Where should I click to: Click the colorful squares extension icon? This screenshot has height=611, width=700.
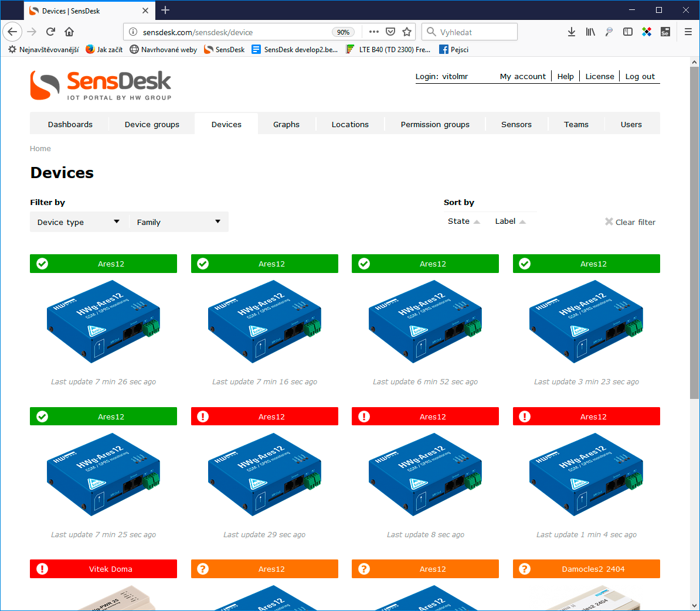[647, 32]
